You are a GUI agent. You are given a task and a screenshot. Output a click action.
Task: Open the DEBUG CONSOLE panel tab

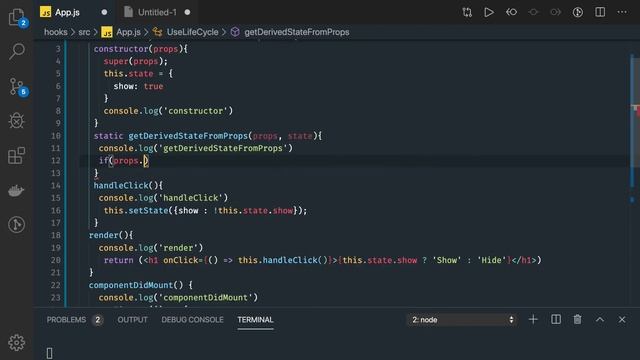point(192,320)
